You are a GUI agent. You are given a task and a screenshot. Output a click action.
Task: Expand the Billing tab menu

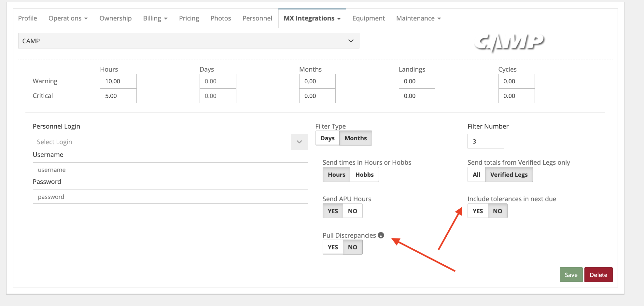tap(155, 19)
